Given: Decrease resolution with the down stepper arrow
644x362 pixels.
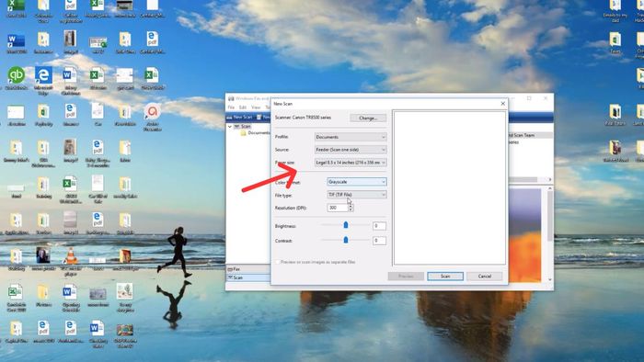Looking at the screenshot, I should tap(351, 209).
